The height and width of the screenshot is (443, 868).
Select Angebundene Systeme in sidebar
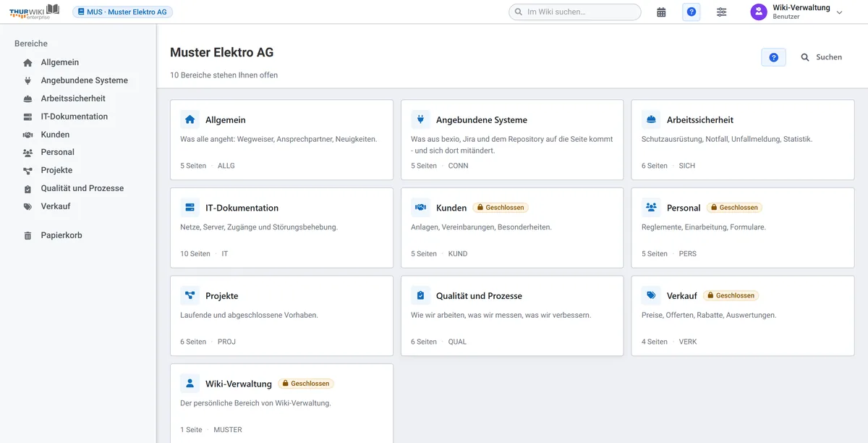(84, 80)
